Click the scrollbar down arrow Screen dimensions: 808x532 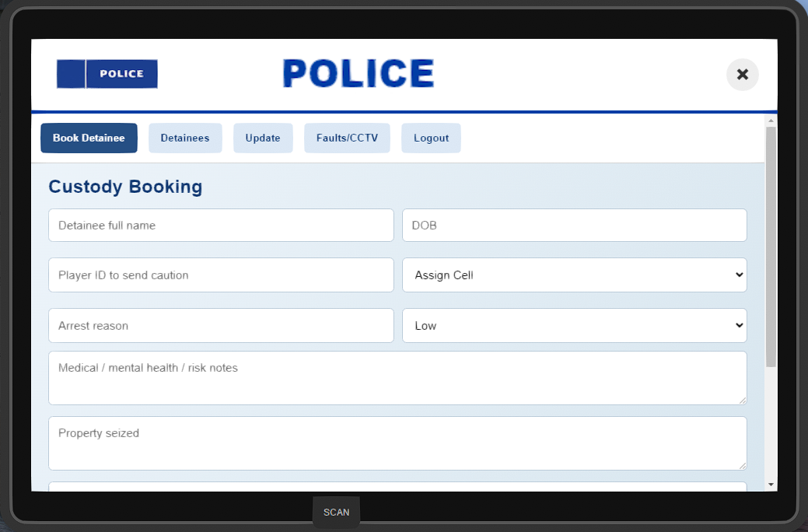click(771, 485)
